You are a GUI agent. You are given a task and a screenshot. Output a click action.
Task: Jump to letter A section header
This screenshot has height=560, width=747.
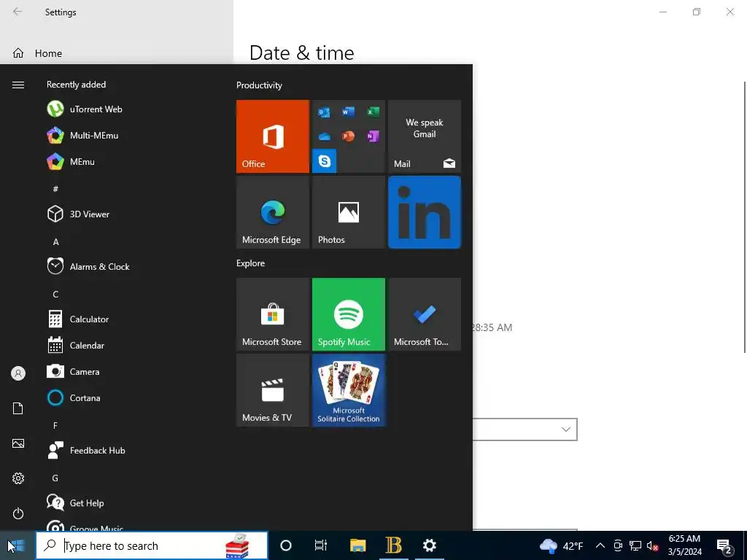click(55, 242)
